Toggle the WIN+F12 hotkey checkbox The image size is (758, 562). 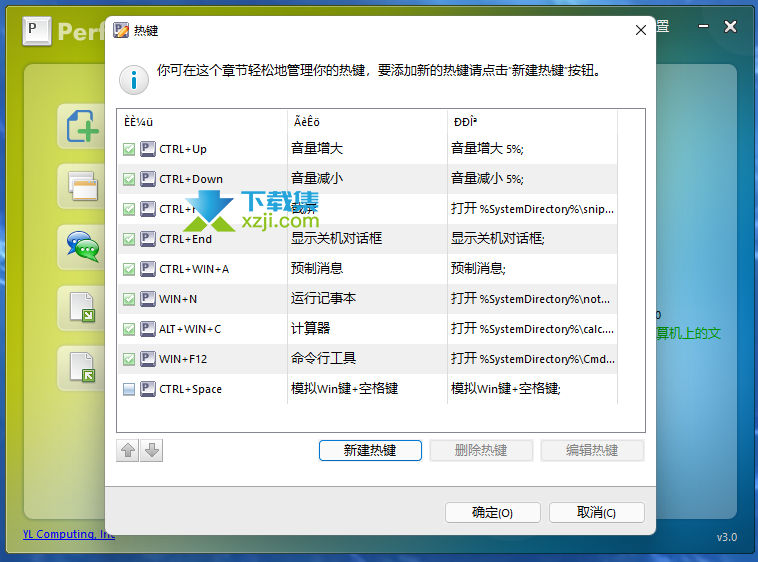pos(129,359)
